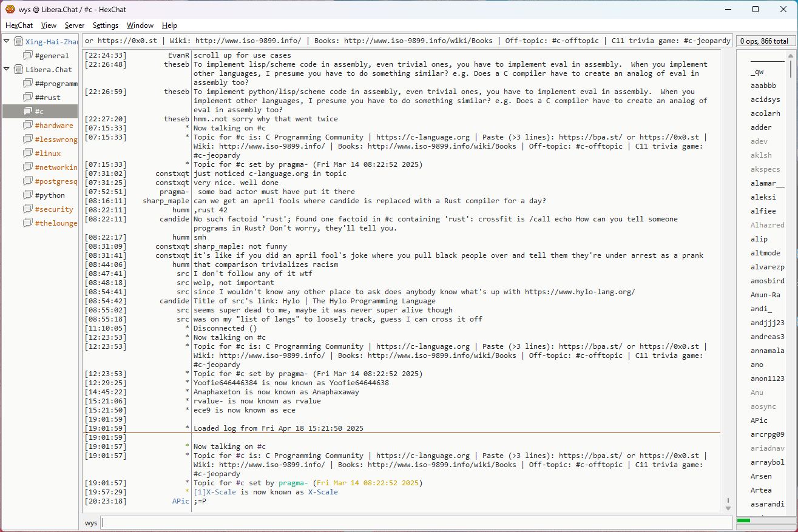The width and height of the screenshot is (798, 532).
Task: Click the #linux channel icon
Action: 28,153
